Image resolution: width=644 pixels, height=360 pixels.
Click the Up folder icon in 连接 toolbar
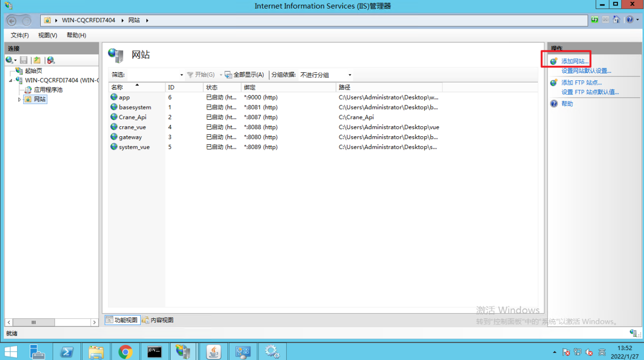pyautogui.click(x=37, y=60)
